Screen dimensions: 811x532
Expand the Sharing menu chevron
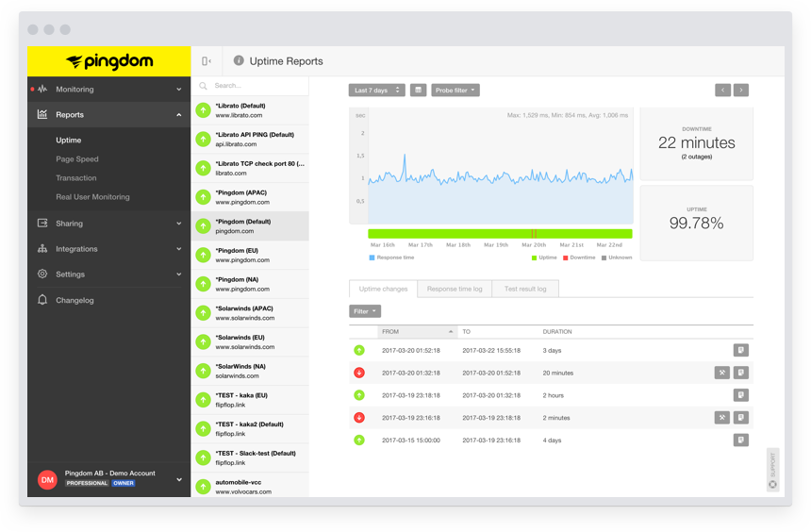pos(179,223)
